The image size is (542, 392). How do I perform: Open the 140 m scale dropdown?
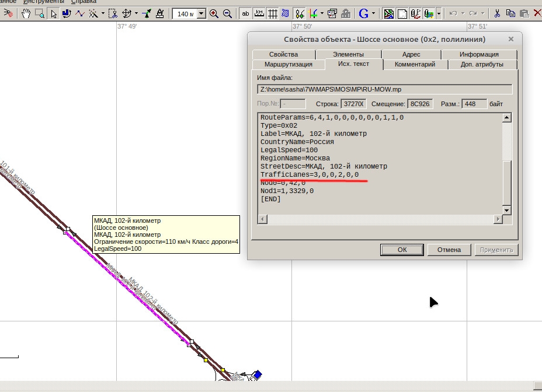coord(201,13)
